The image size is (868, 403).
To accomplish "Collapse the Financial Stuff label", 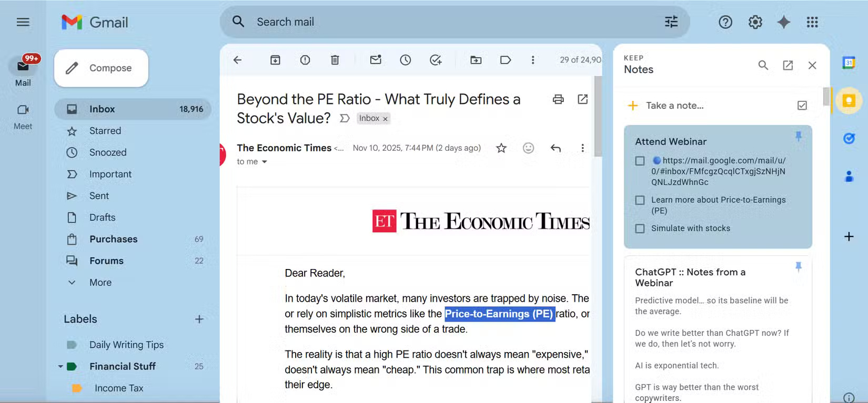I will 60,366.
